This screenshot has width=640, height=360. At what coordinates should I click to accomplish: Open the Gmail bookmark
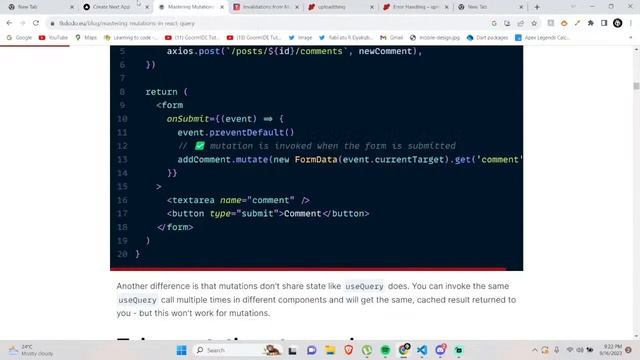pyautogui.click(x=391, y=38)
